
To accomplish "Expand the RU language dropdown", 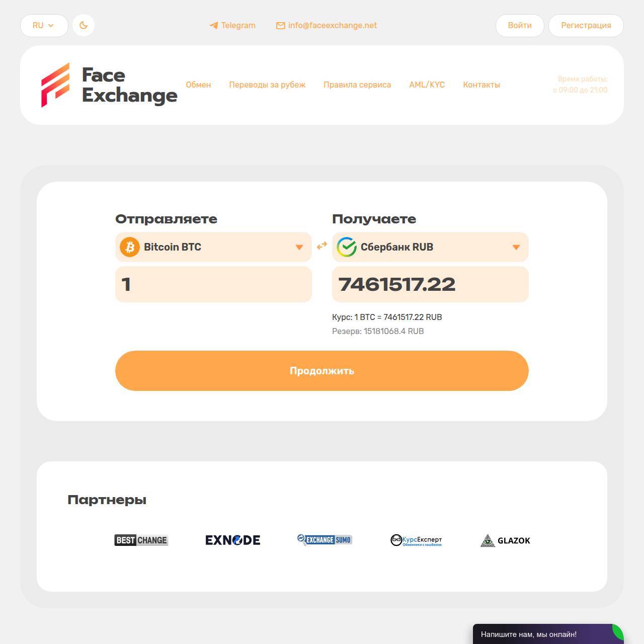I will click(x=44, y=25).
